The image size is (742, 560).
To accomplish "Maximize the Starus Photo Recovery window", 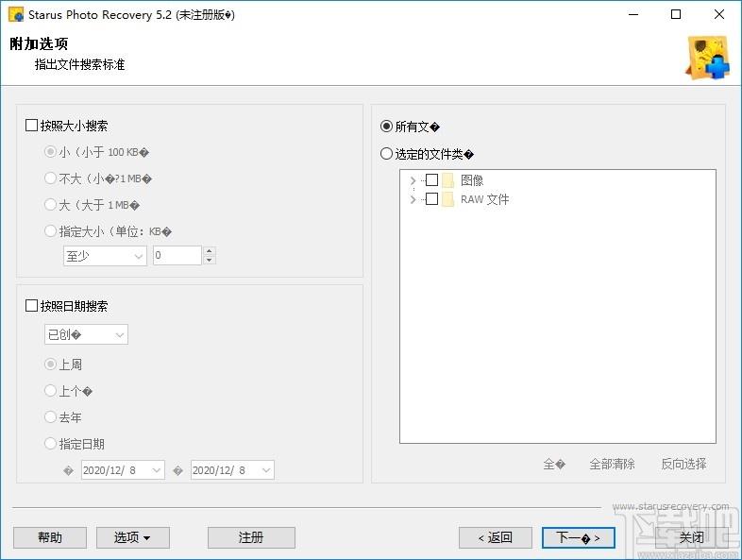I will point(676,14).
